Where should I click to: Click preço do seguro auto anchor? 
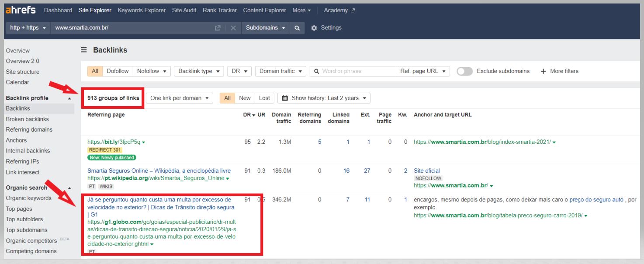tap(596, 200)
